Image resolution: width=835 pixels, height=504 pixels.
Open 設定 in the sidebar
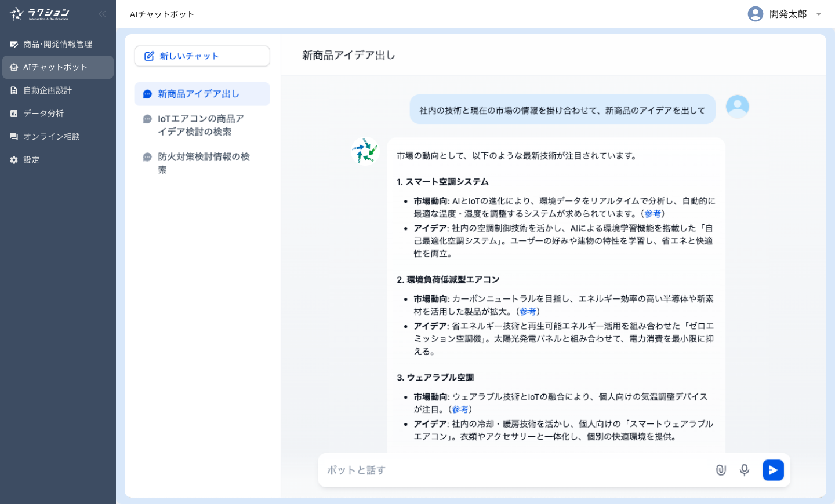click(x=58, y=160)
